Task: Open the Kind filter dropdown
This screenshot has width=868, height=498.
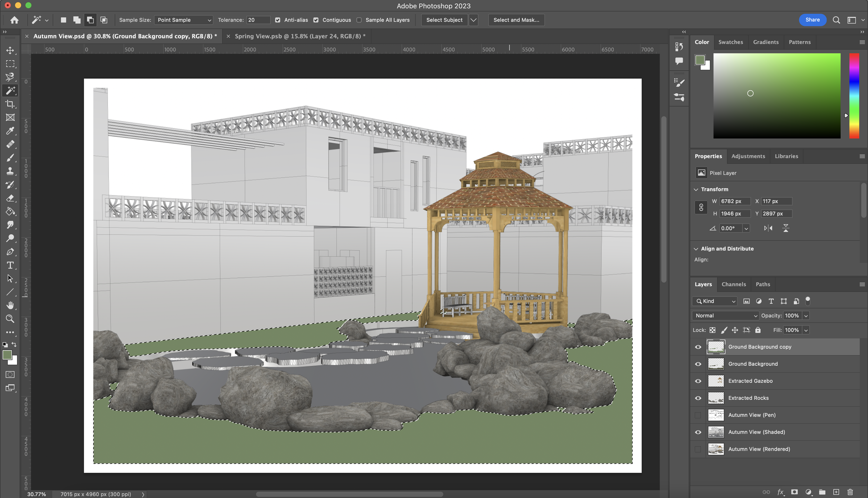Action: 715,301
